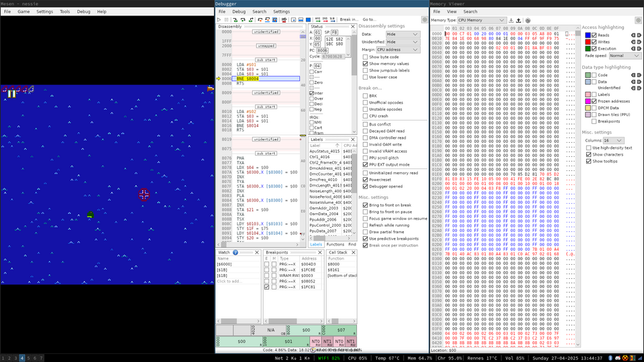
Task: Click the reset access counters icon in Memory Viewer
Action: coord(528,20)
